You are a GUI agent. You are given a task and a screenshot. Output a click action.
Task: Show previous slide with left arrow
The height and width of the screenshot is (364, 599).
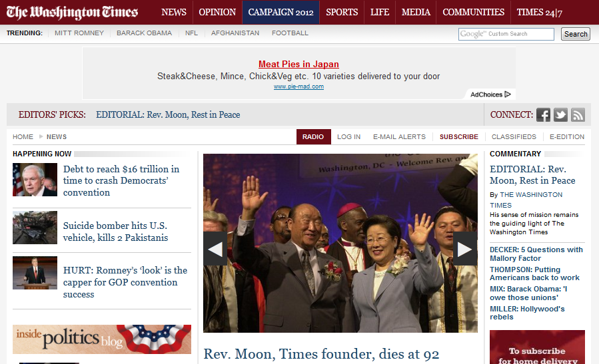(215, 249)
